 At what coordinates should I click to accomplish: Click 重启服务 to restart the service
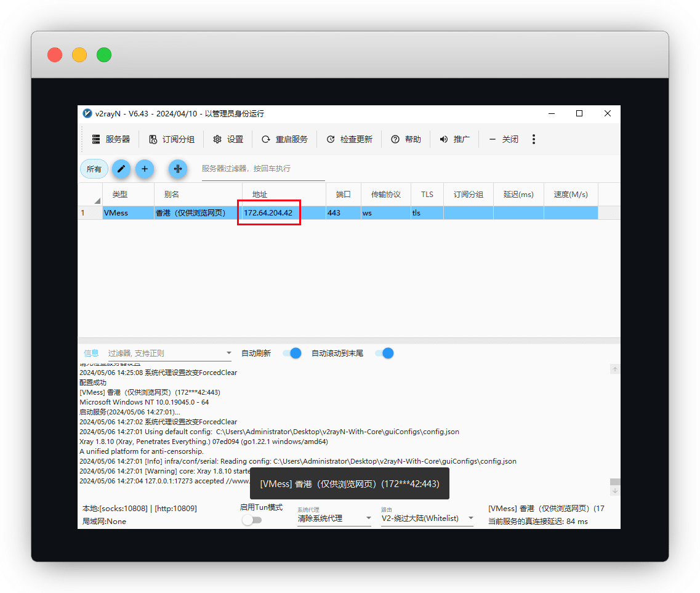point(284,139)
